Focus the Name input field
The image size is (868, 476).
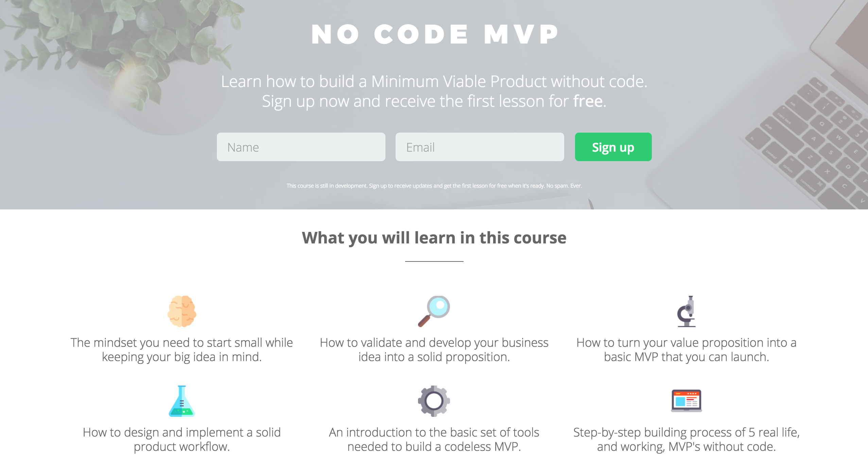[x=301, y=147]
